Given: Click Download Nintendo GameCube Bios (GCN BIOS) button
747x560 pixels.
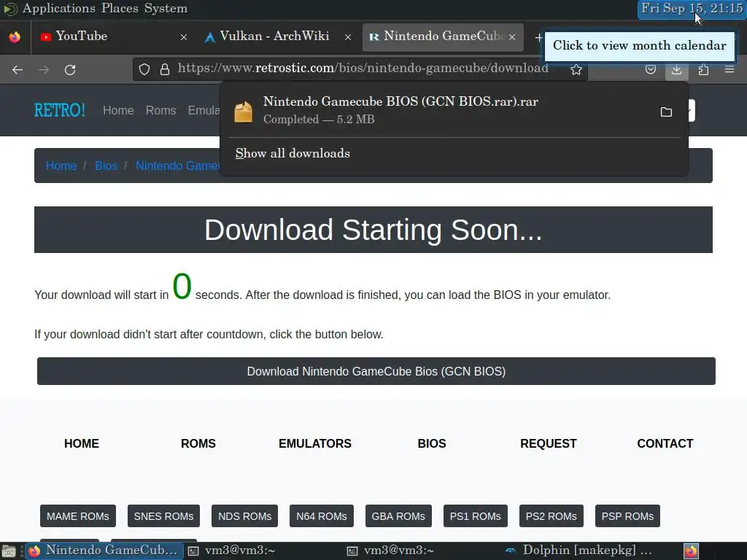Looking at the screenshot, I should click(x=376, y=371).
